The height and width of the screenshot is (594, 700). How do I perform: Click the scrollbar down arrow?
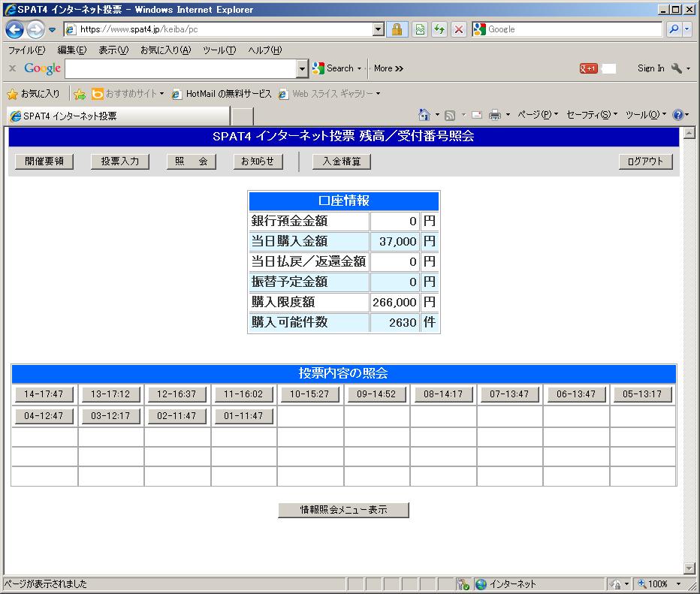coord(689,568)
